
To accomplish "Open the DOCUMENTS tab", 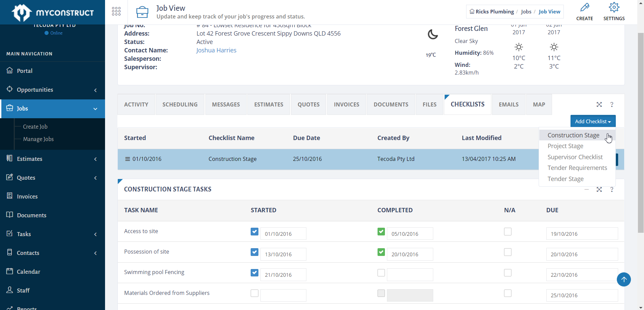I will pyautogui.click(x=391, y=104).
